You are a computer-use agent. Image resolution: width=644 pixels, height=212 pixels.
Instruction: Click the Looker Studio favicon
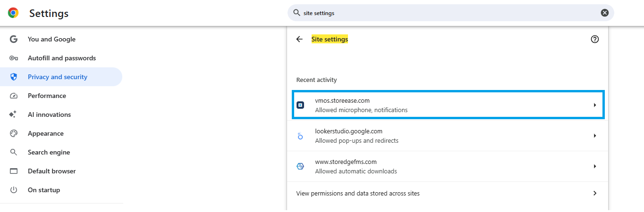300,136
